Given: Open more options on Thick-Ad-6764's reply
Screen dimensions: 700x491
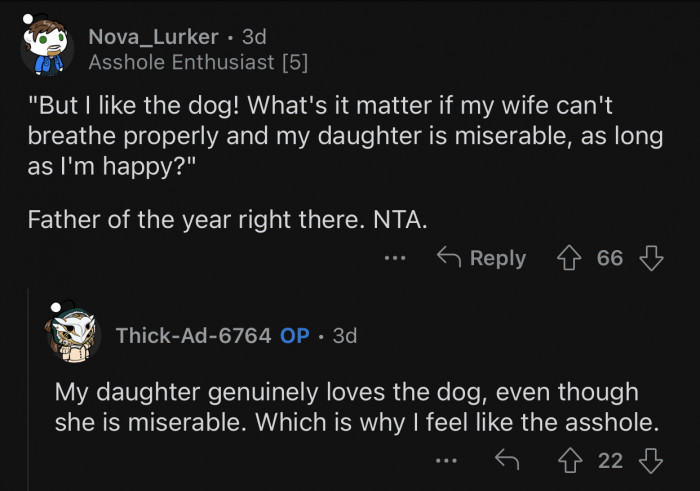Looking at the screenshot, I should click(447, 460).
